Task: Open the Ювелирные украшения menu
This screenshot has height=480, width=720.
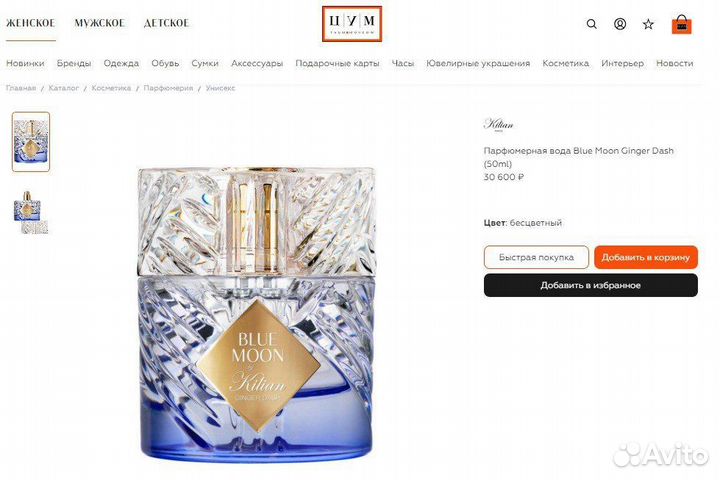Action: pyautogui.click(x=478, y=63)
